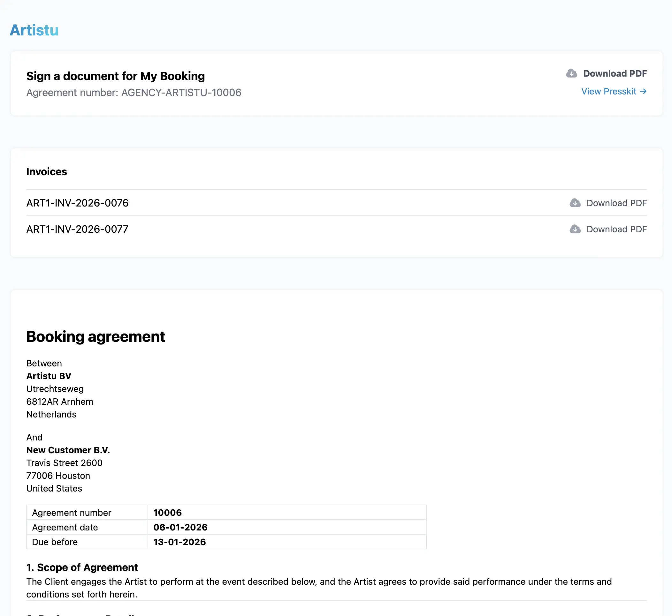
Task: Click agreement date 06-01-2026 cell
Action: 180,527
